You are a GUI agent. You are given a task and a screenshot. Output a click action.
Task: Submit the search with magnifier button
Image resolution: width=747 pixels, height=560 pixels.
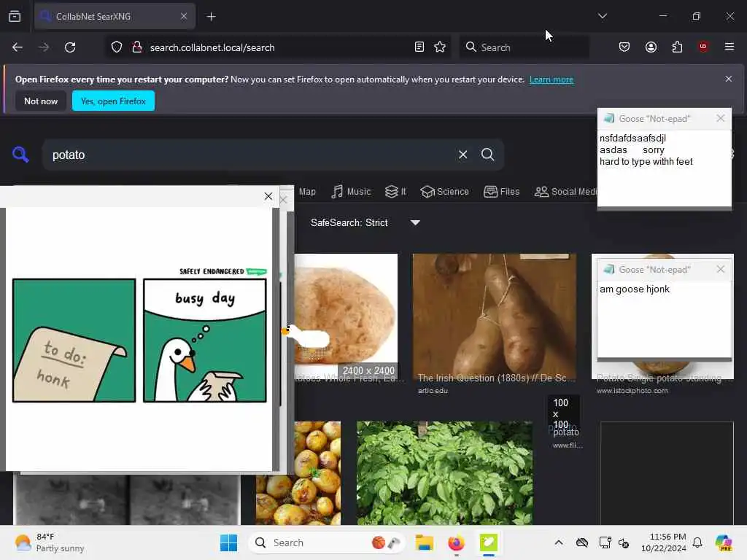pos(487,155)
